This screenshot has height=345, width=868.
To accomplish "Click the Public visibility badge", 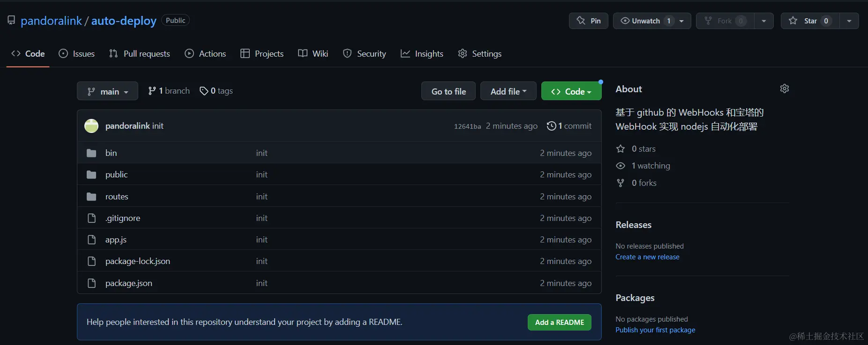I will (x=175, y=20).
